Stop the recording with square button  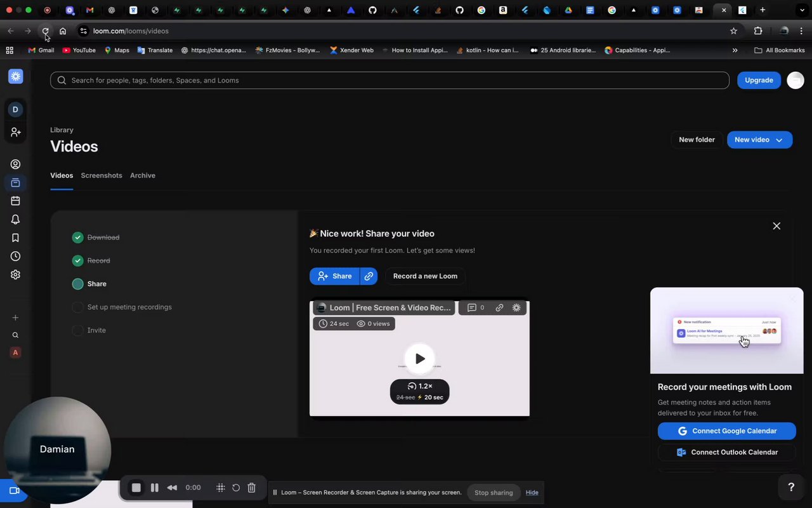[136, 488]
